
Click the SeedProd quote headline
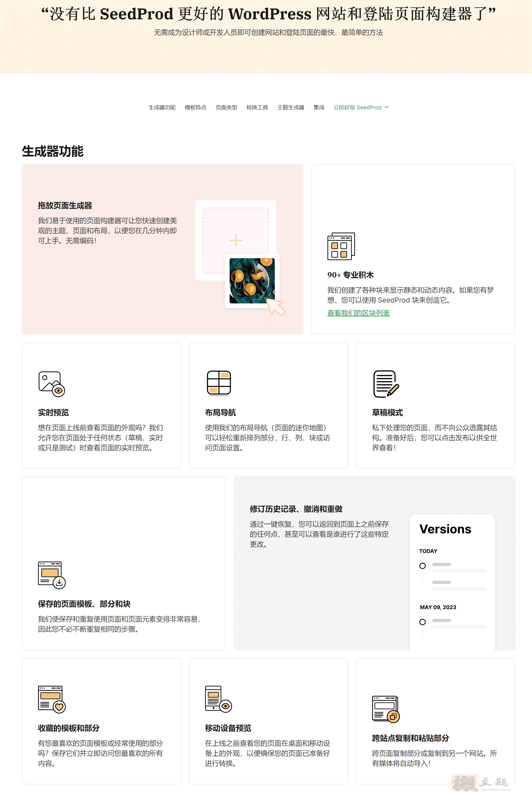269,14
